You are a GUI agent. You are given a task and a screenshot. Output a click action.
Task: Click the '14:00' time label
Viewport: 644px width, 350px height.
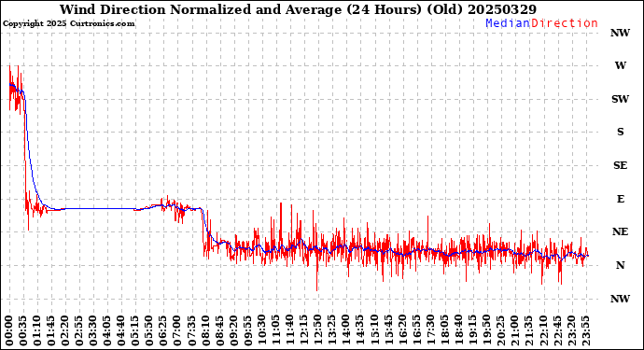[346, 330]
